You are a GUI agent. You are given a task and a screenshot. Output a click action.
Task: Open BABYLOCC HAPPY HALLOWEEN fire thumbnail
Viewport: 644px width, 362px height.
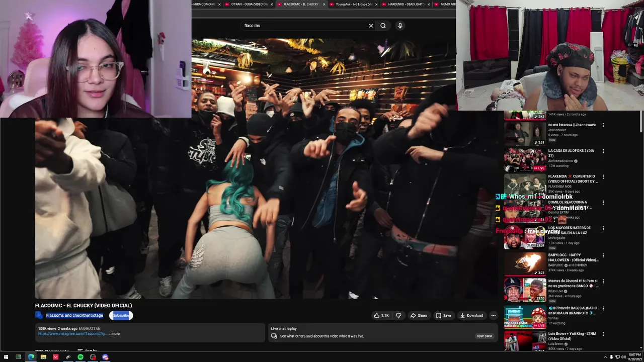(525, 264)
